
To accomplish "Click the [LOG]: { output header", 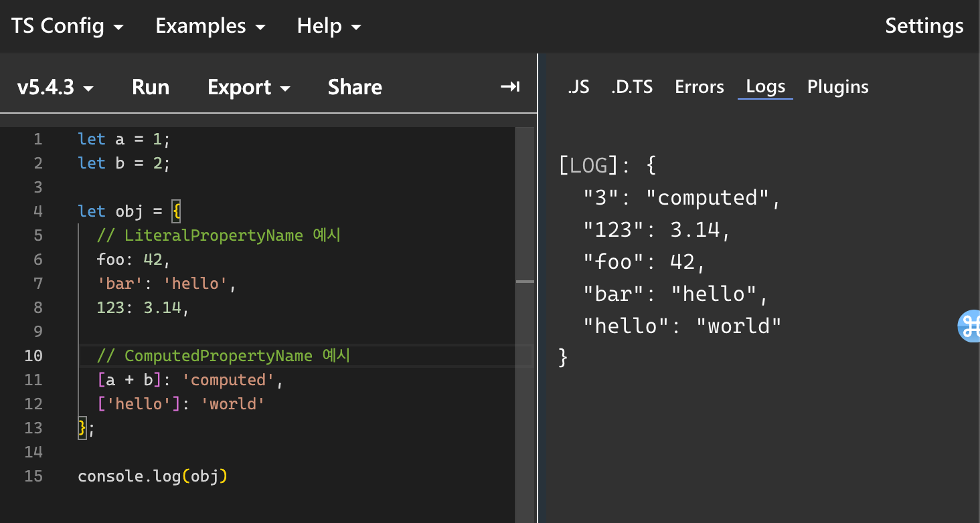I will coord(607,165).
